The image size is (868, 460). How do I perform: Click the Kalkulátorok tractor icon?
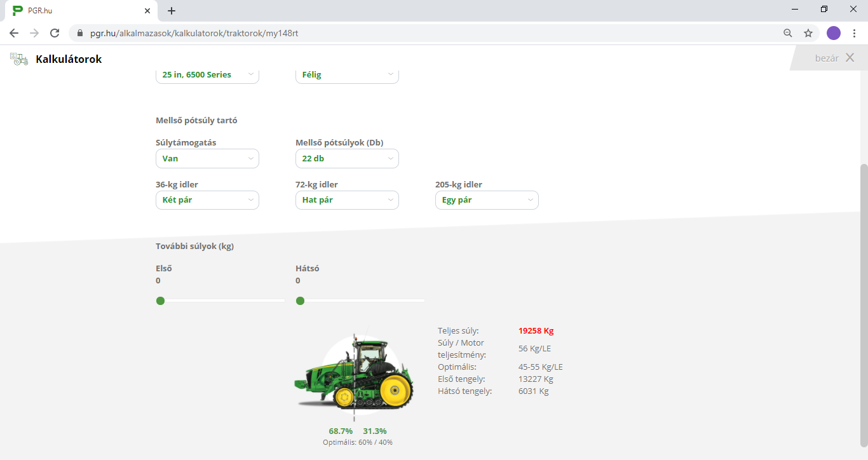tap(19, 59)
